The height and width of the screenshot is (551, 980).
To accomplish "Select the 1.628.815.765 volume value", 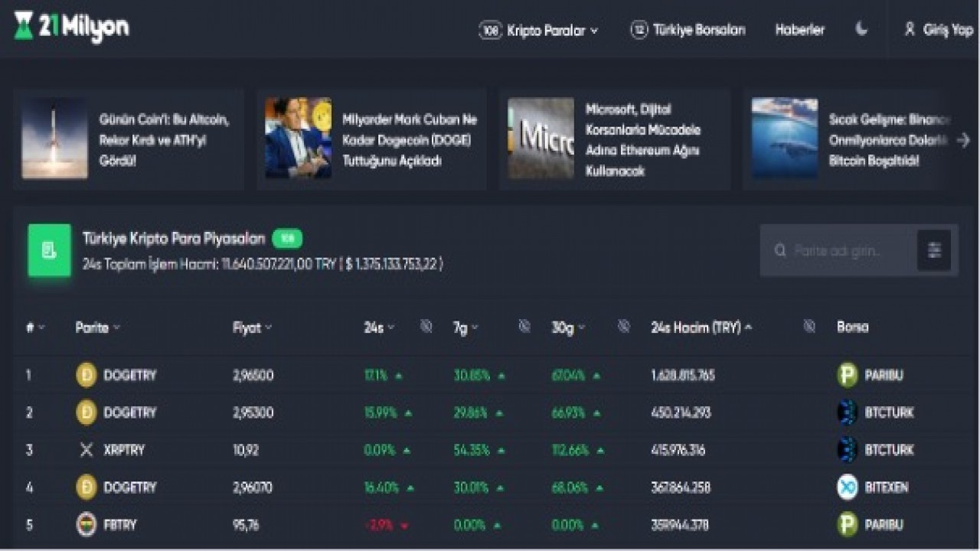I will [x=683, y=375].
